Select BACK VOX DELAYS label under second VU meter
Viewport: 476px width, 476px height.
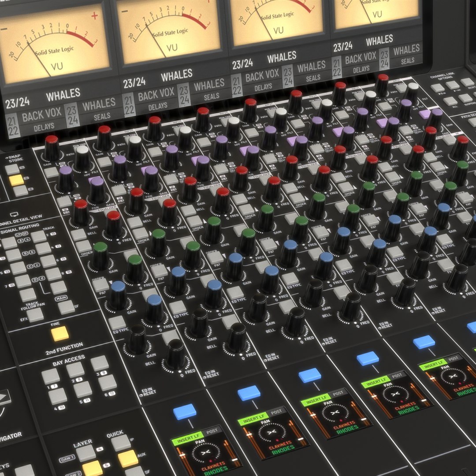click(156, 100)
